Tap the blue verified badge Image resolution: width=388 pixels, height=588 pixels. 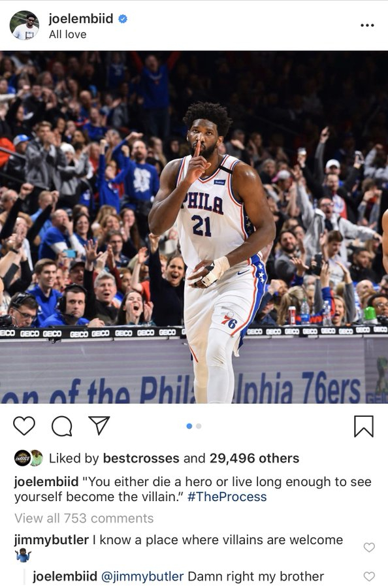[x=123, y=18]
